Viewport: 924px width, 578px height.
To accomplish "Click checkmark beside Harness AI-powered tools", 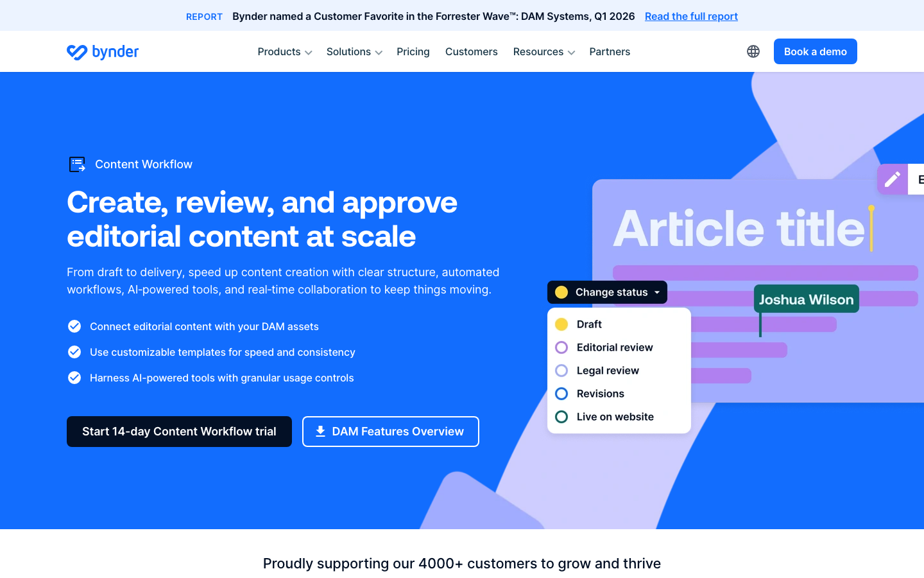I will (x=74, y=378).
